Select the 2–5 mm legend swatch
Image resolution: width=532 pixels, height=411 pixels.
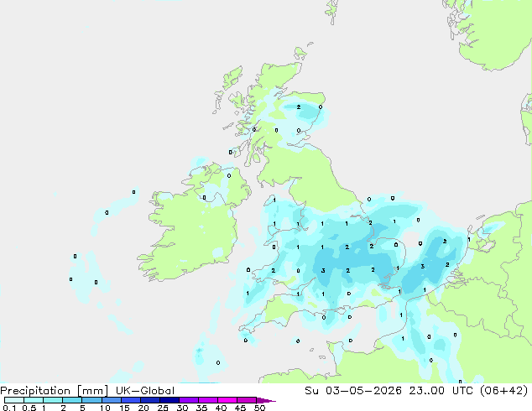tap(72, 400)
